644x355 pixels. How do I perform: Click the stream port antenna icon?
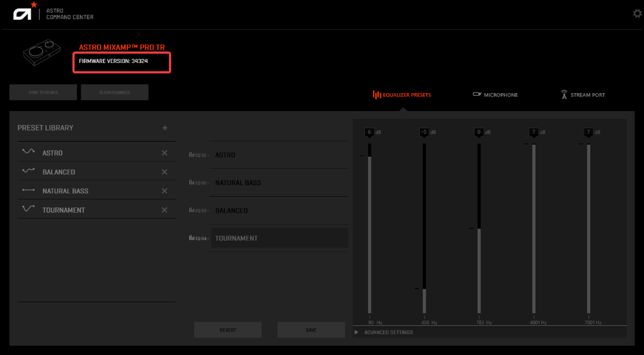click(564, 95)
